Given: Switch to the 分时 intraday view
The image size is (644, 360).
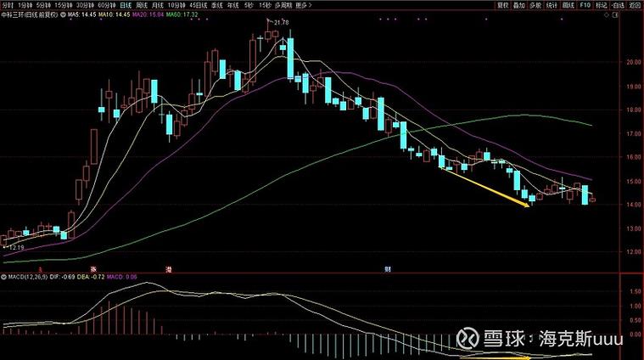Looking at the screenshot, I should 8,5.
